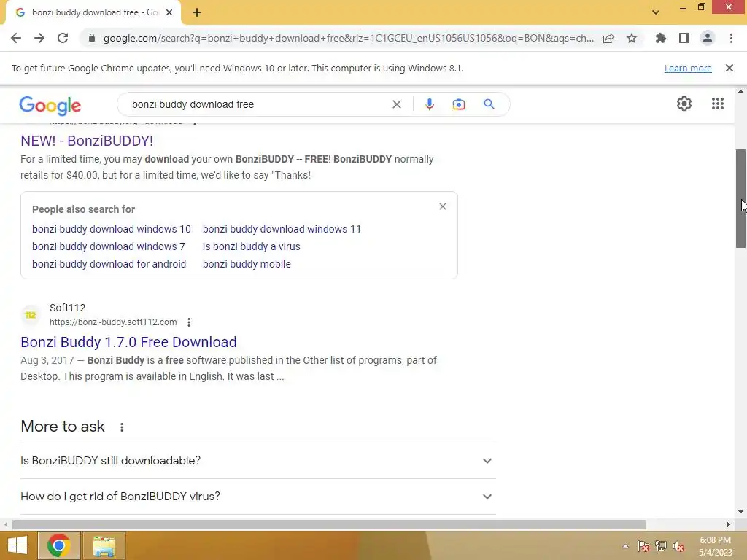This screenshot has width=747, height=560.
Task: Search is bonzi buddy a virus
Action: (252, 246)
